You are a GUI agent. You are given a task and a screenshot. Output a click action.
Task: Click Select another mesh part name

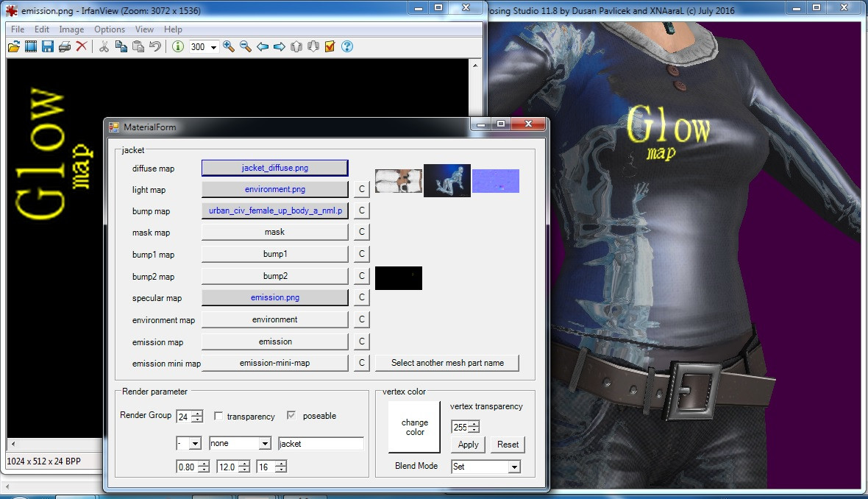click(447, 363)
